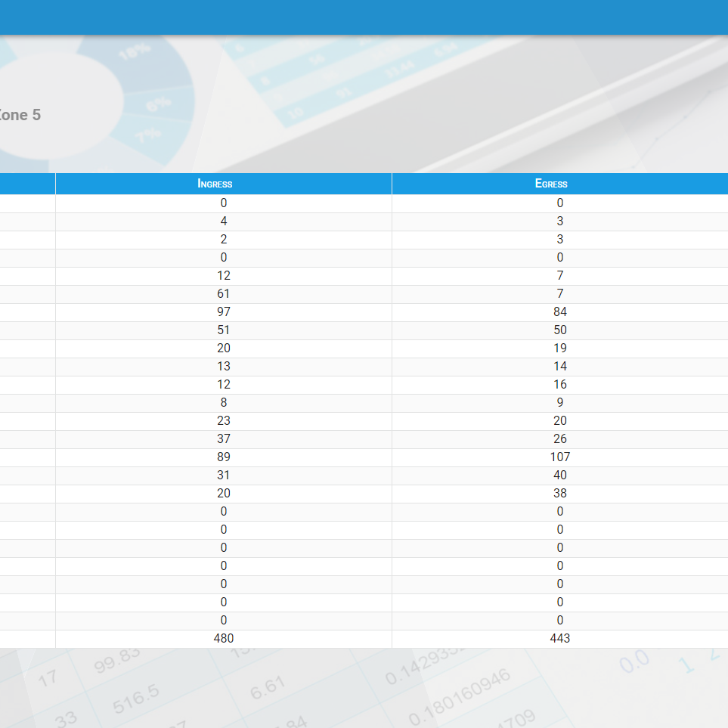Screen dimensions: 728x728
Task: Click the Zone 5 heading text
Action: [x=20, y=115]
